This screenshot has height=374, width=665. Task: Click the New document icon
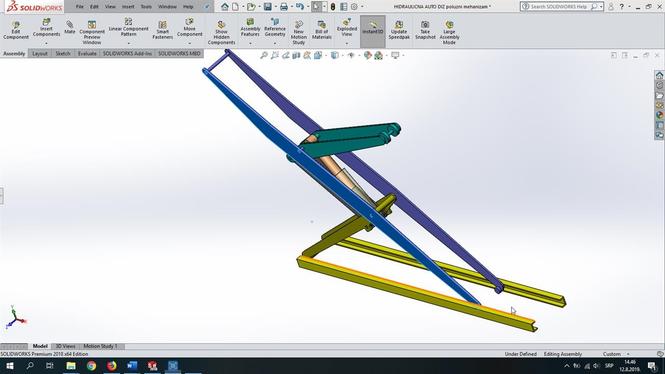pos(235,7)
